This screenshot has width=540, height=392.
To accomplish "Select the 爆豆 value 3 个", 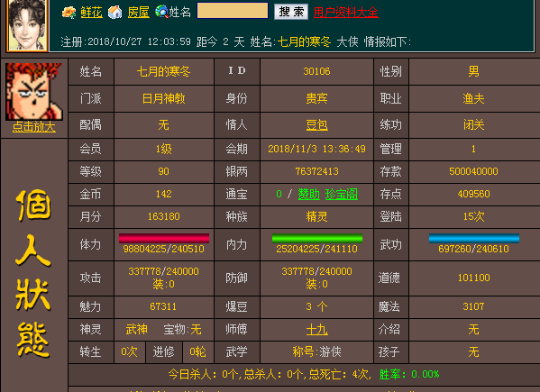I will (316, 306).
